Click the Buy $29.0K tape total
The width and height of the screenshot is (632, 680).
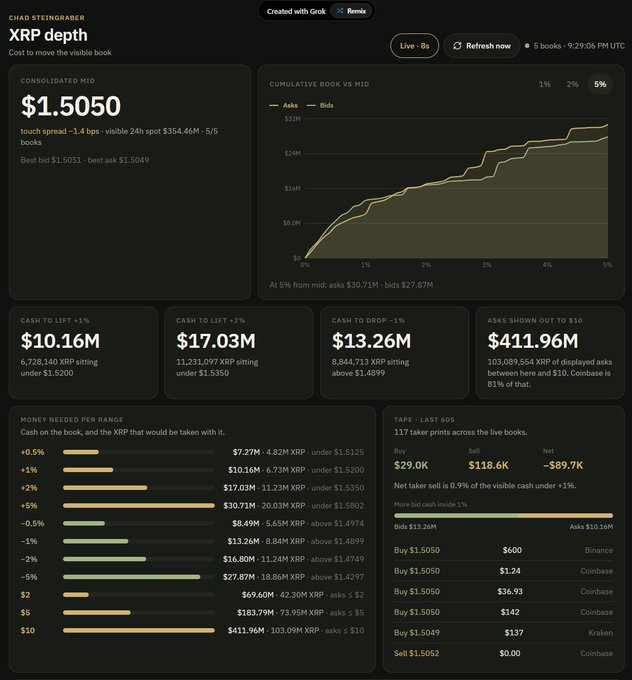click(411, 465)
